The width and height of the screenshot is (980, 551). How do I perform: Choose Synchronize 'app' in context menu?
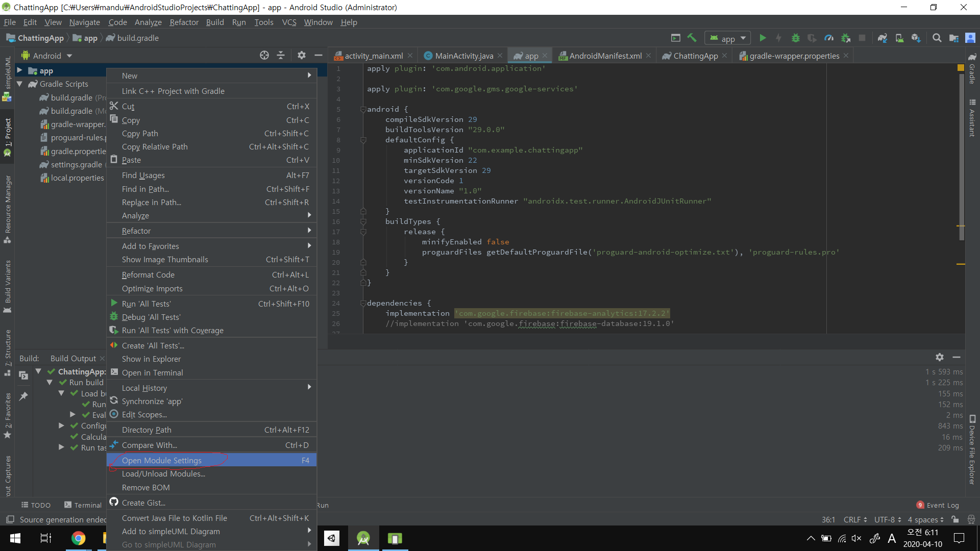click(x=212, y=401)
